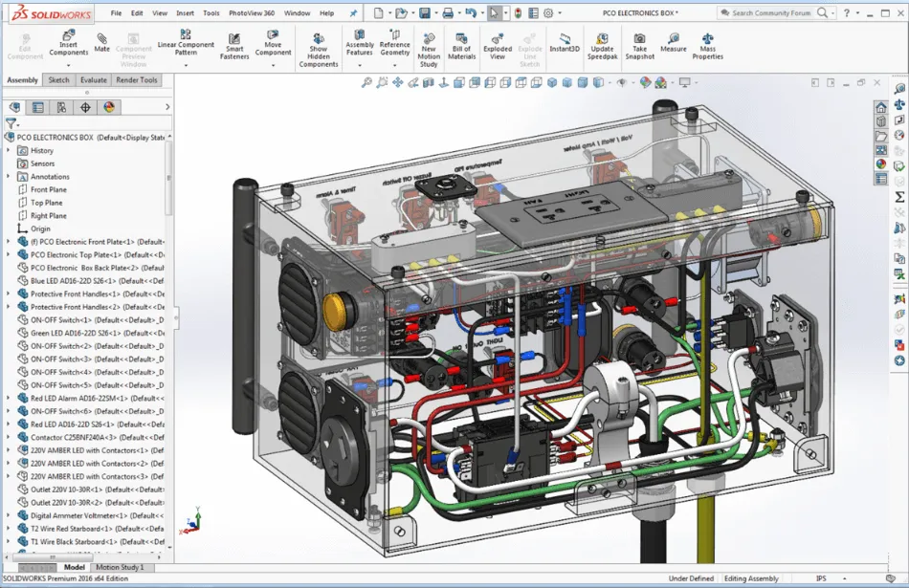Image resolution: width=909 pixels, height=588 pixels.
Task: Open DimXpertManager tab icon
Action: pos(85,107)
